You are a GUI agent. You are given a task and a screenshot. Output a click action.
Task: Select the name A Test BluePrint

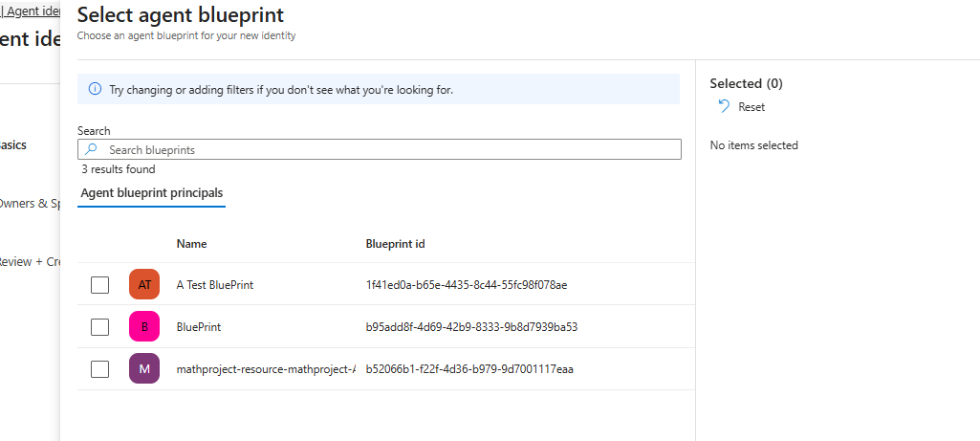215,285
